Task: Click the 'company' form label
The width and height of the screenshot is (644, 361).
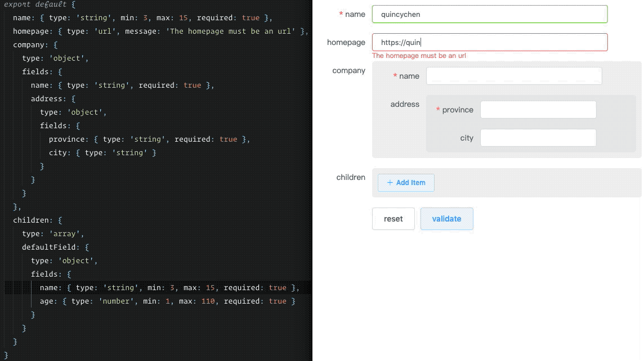Action: [348, 70]
